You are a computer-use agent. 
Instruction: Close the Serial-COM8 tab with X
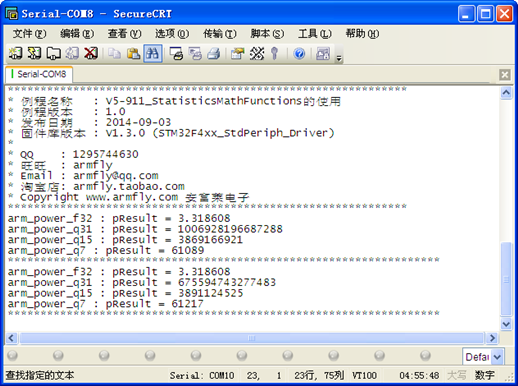(x=505, y=75)
